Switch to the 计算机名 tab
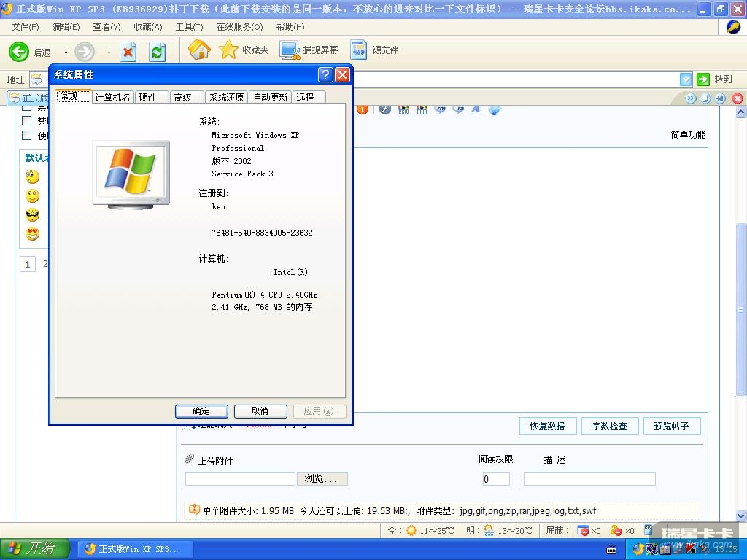Image resolution: width=747 pixels, height=560 pixels. tap(112, 97)
